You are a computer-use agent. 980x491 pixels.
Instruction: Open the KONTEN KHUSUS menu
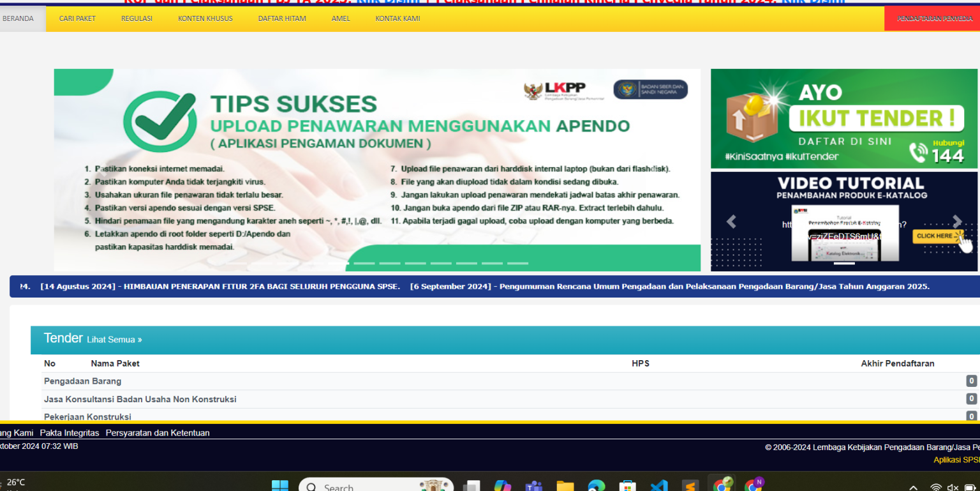point(205,19)
